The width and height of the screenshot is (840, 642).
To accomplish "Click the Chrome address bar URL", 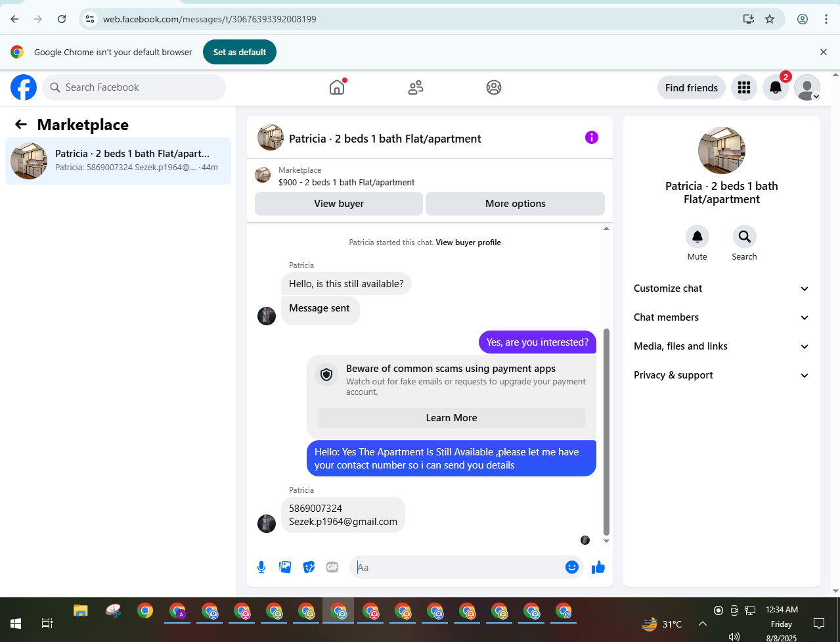I will (x=210, y=19).
